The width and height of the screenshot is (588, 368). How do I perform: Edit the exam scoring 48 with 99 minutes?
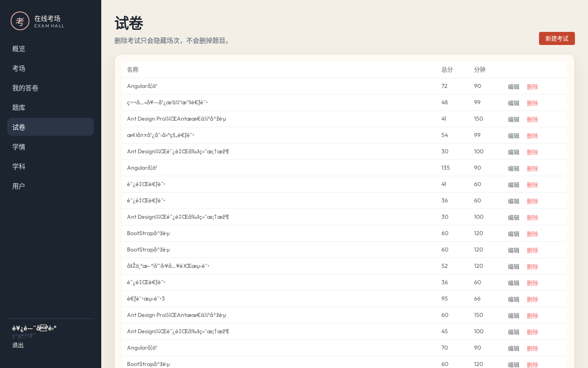tap(514, 103)
